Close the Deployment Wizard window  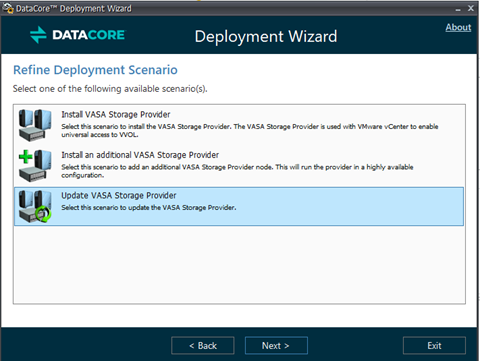tap(471, 8)
